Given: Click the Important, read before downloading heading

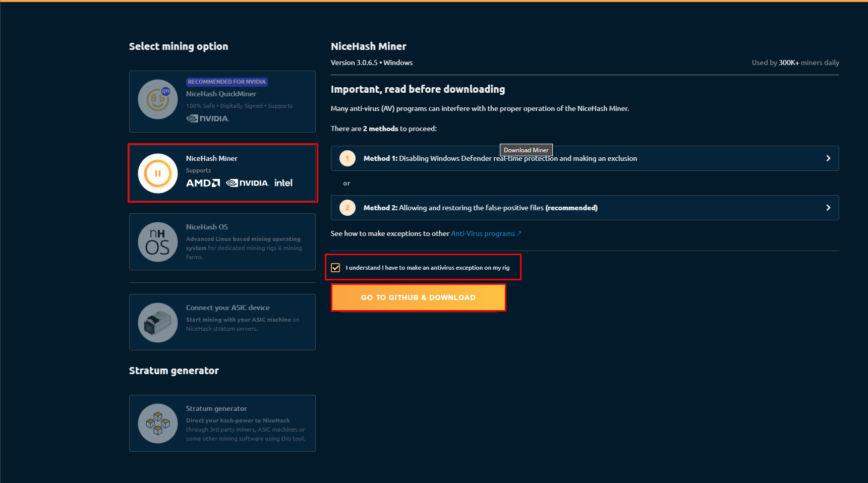Looking at the screenshot, I should pos(418,89).
